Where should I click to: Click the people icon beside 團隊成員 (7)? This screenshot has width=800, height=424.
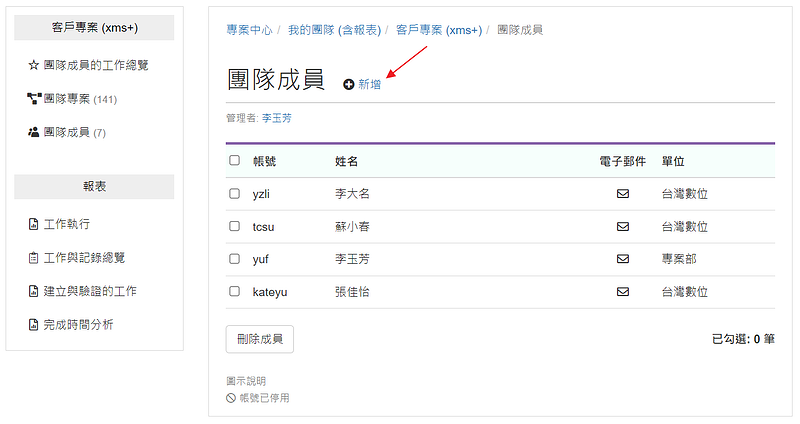34,132
